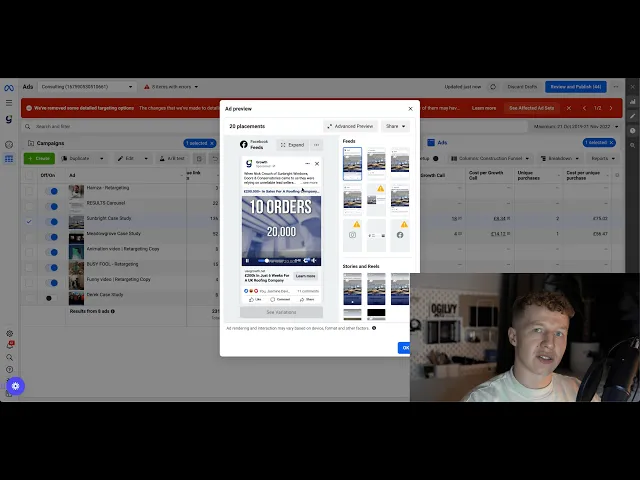Open the Reports dropdown
This screenshot has height=480, width=640.
(x=603, y=158)
